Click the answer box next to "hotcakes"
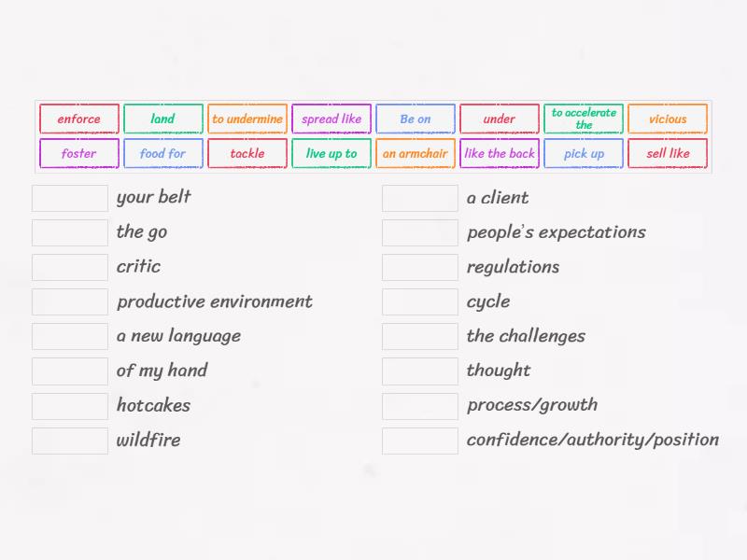 click(69, 405)
